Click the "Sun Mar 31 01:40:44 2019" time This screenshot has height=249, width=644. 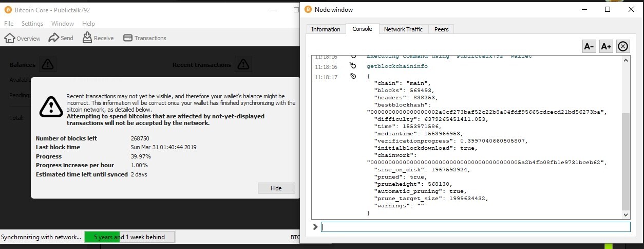click(164, 147)
